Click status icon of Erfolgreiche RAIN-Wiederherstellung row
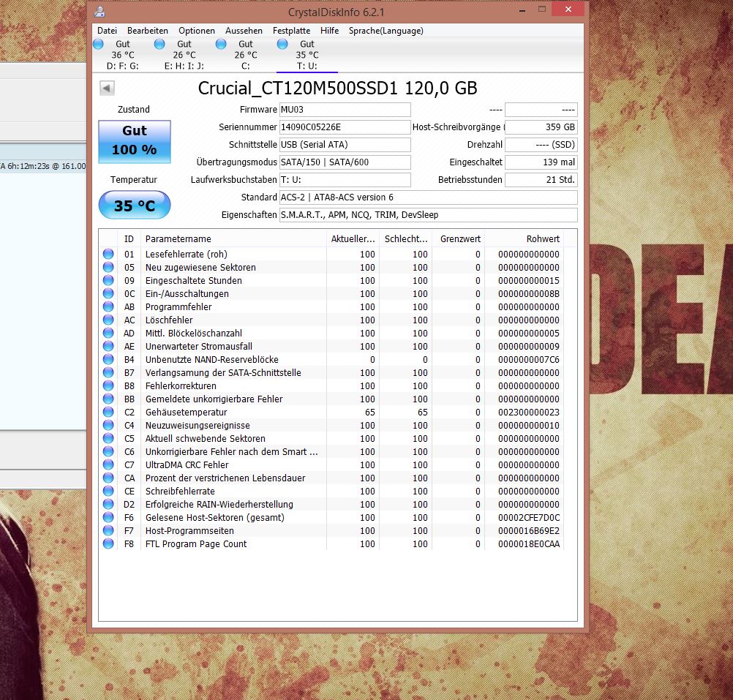 tap(108, 504)
